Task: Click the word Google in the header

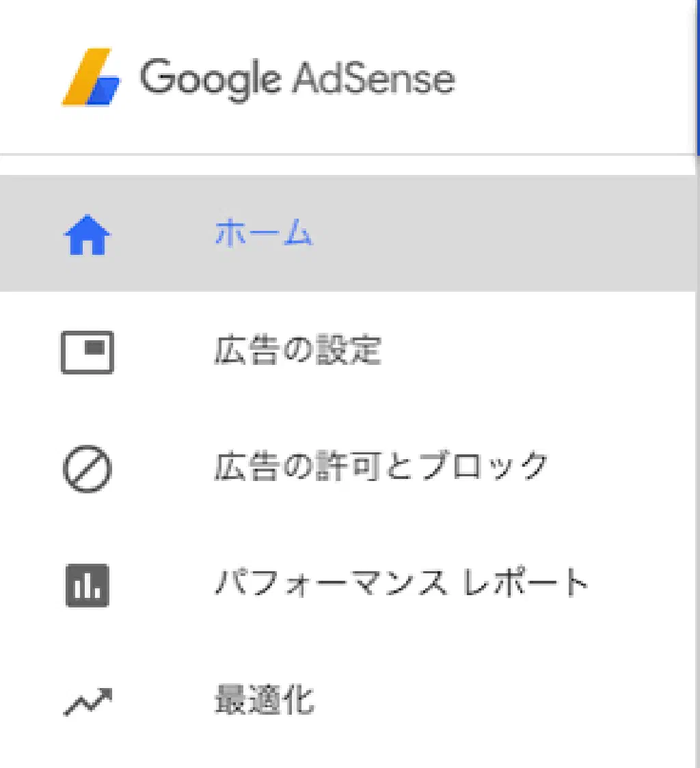Action: (211, 78)
